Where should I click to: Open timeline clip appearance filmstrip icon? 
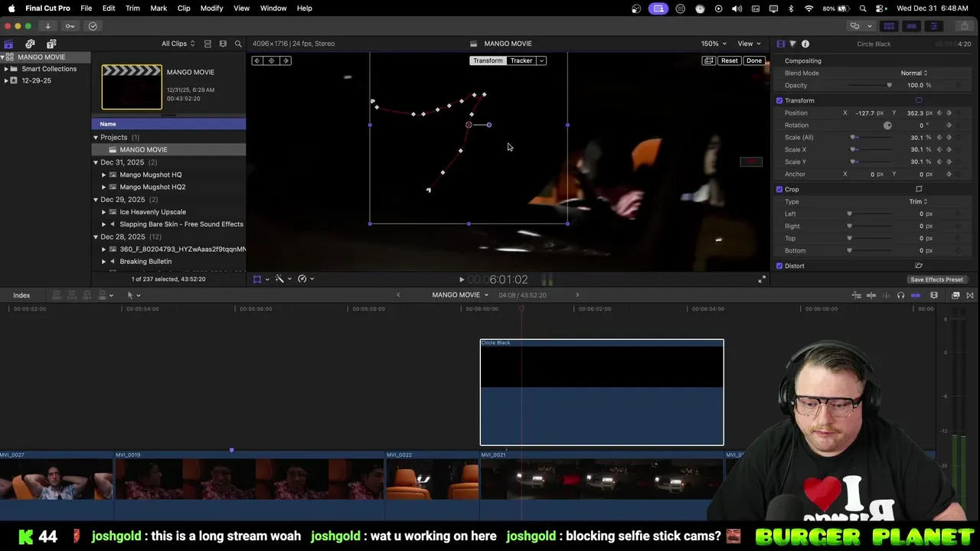934,295
